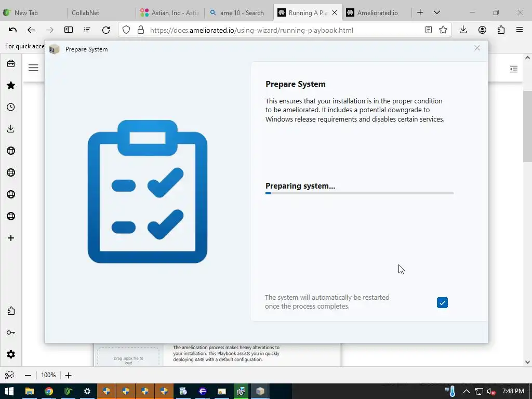This screenshot has width=532, height=399.
Task: Open the 7:48 PM taskbar clock
Action: tap(513, 391)
